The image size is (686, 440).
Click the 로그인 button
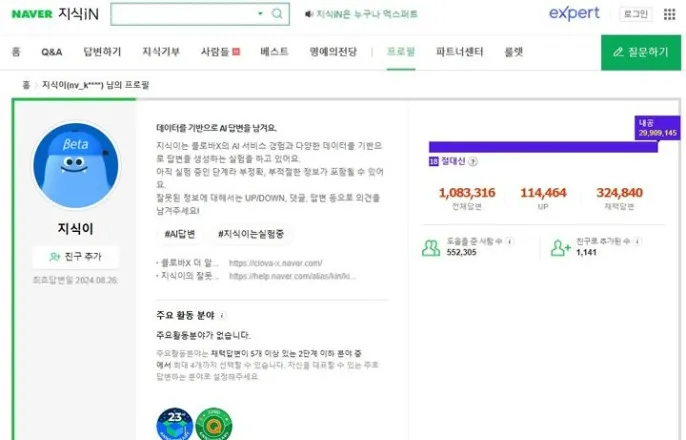636,14
